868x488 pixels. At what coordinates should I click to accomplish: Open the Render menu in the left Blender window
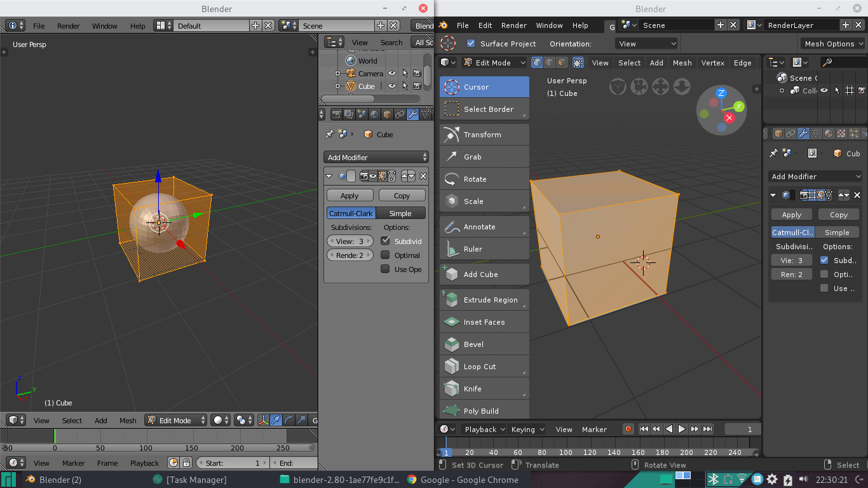[x=68, y=25]
